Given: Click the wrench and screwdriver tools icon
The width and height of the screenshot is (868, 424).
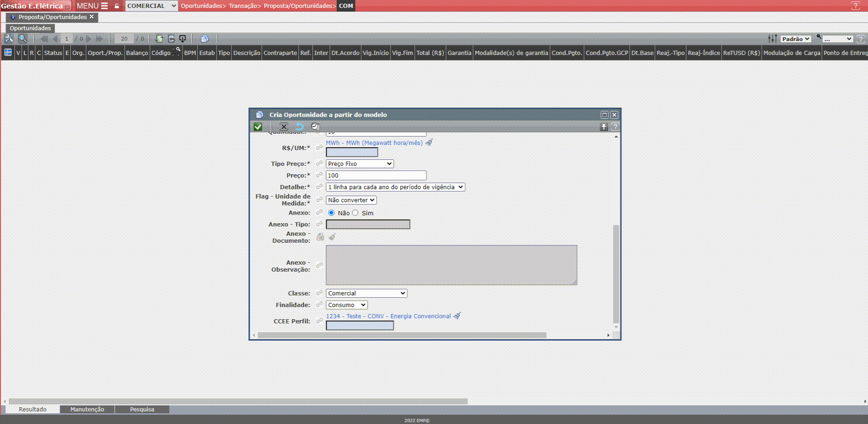Looking at the screenshot, I should pyautogui.click(x=9, y=39).
